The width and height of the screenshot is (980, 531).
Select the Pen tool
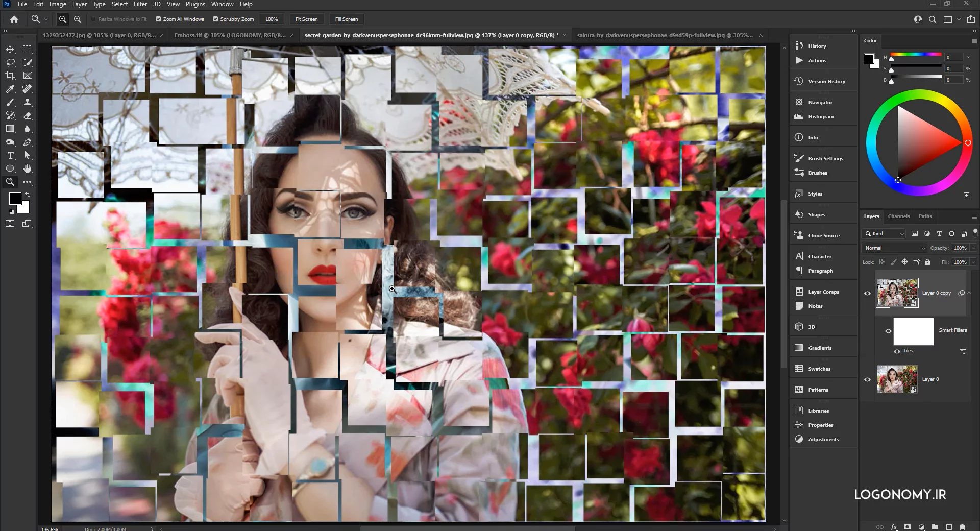pyautogui.click(x=28, y=142)
